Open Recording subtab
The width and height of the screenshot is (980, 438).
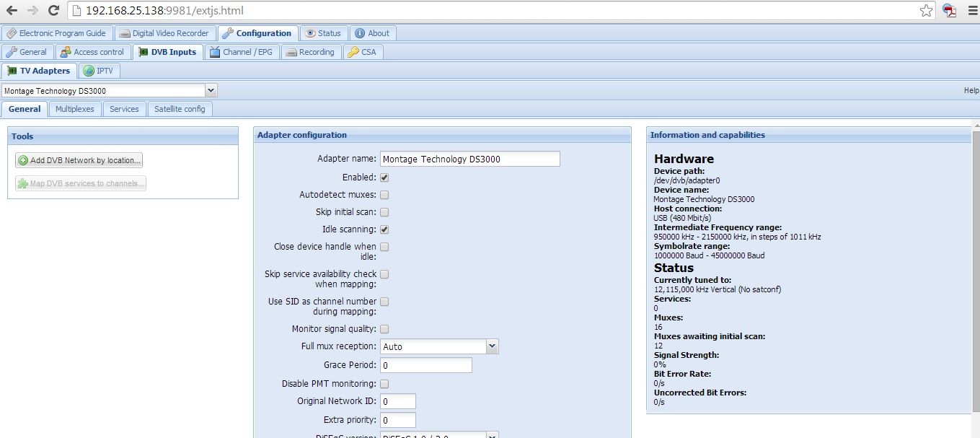pos(311,52)
